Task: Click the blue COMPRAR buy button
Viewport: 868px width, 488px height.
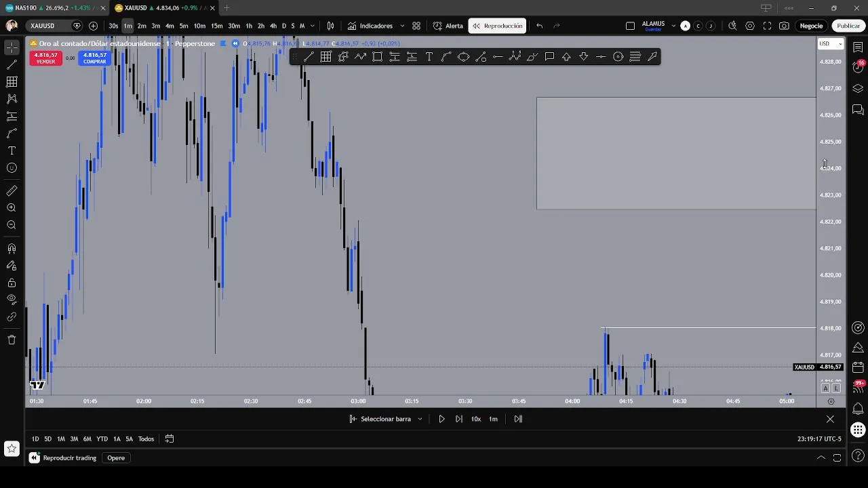Action: tap(94, 58)
